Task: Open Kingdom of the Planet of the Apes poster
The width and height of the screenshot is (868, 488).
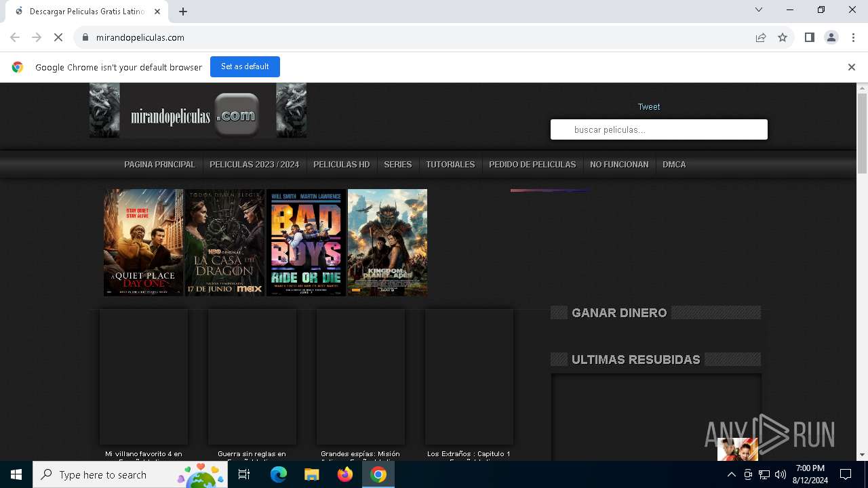Action: (x=387, y=243)
